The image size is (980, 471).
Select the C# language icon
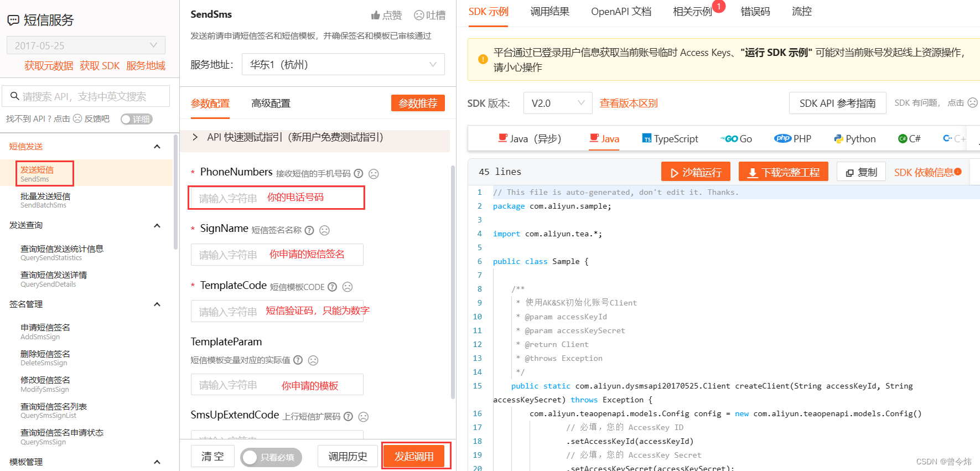903,139
